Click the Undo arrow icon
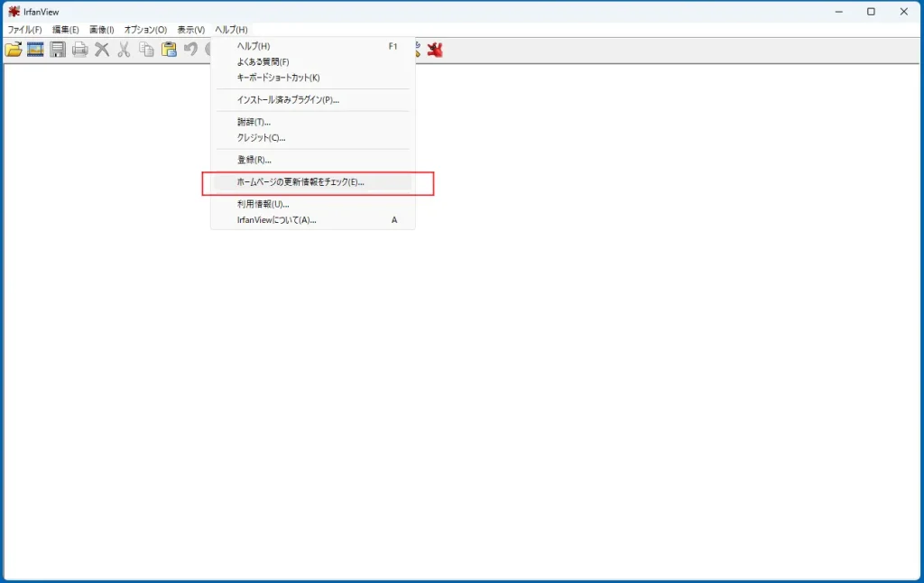Screen dimensions: 924x583 (x=190, y=50)
